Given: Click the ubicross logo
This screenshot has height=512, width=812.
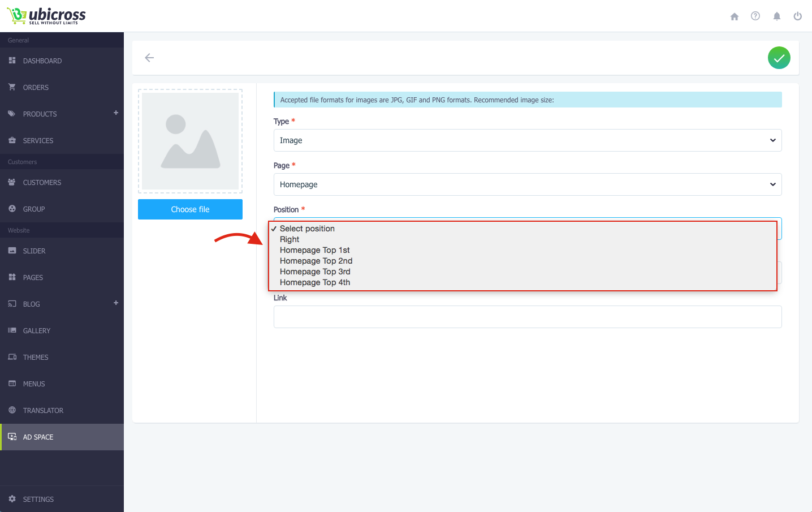Looking at the screenshot, I should click(x=46, y=16).
